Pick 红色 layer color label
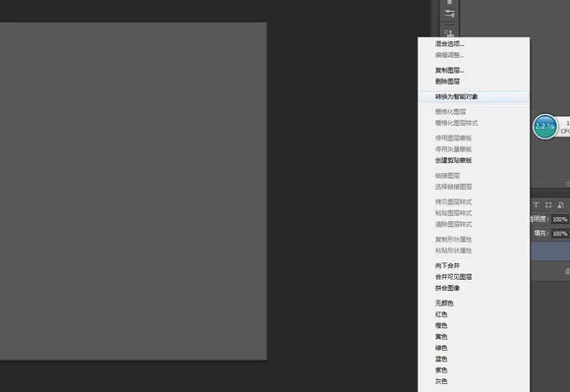The width and height of the screenshot is (570, 392). click(x=441, y=314)
